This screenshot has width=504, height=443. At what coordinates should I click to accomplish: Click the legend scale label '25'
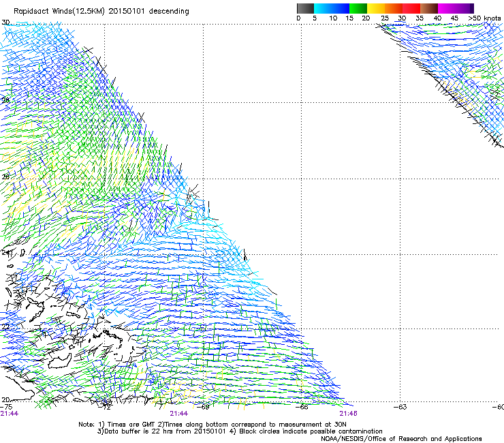(385, 18)
